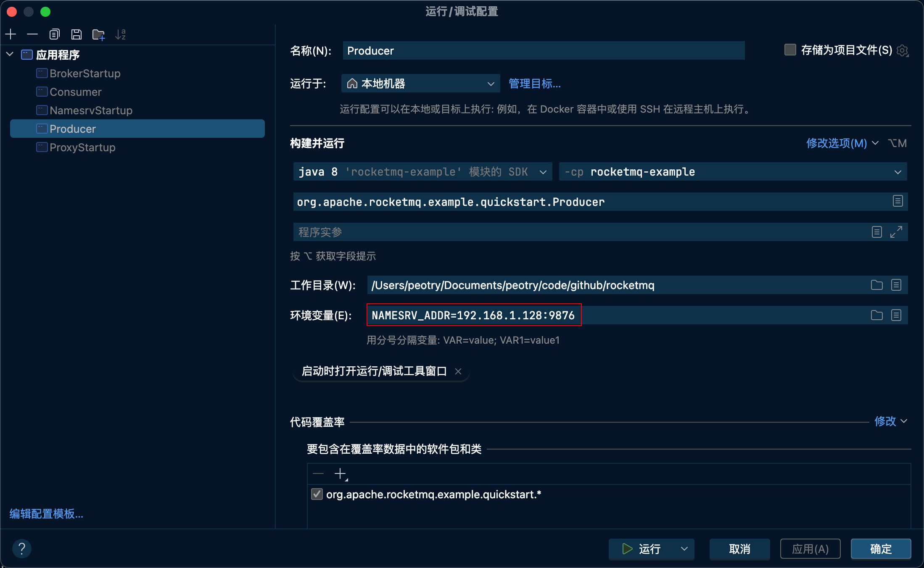Uncheck org.apache.rocketmq.example.quickstart.* coverage entry
Image resolution: width=924 pixels, height=568 pixels.
coord(317,494)
